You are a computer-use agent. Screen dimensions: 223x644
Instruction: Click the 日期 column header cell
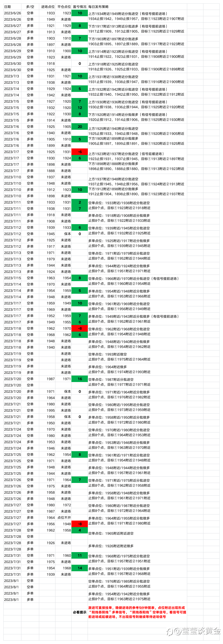click(12, 7)
